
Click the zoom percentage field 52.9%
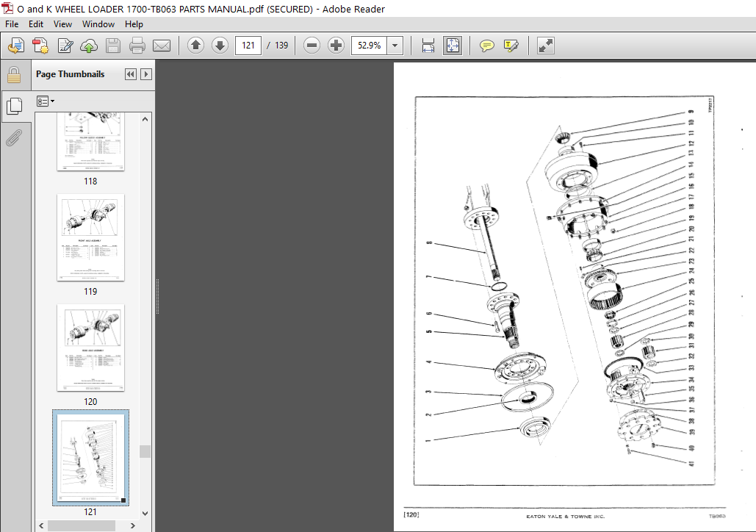pos(369,46)
